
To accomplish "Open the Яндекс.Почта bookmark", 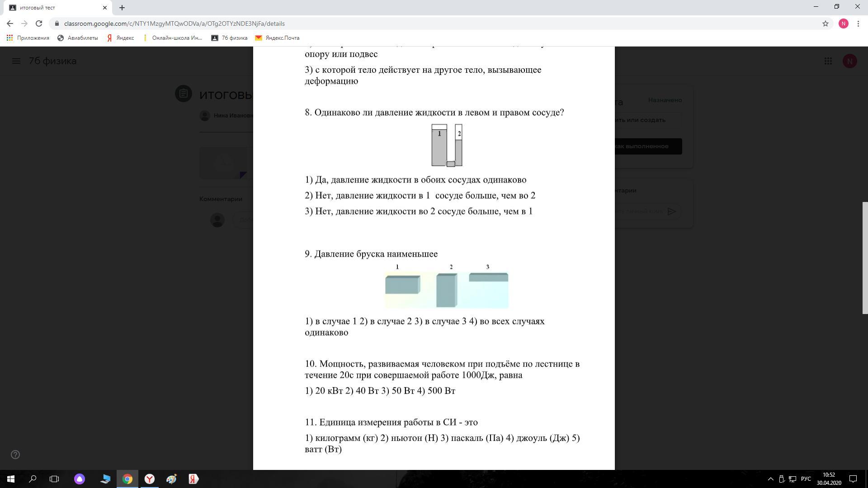I will pyautogui.click(x=277, y=38).
